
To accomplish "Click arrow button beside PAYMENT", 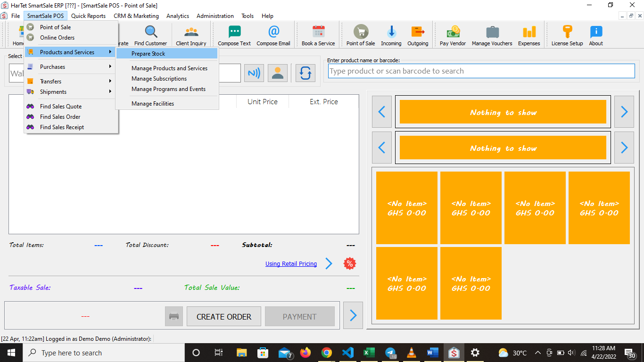I will point(353,315).
